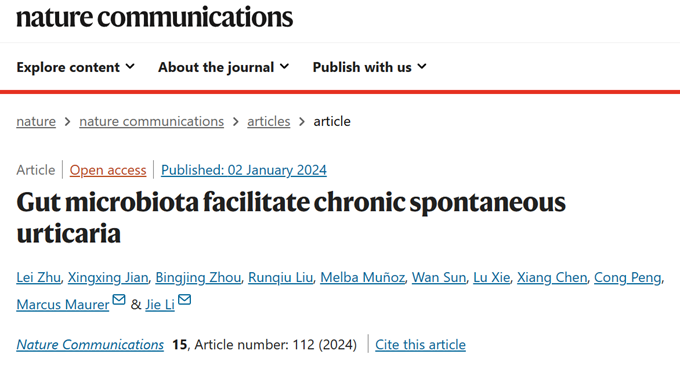
Task: Go to the nature breadcrumb link
Action: [x=36, y=121]
